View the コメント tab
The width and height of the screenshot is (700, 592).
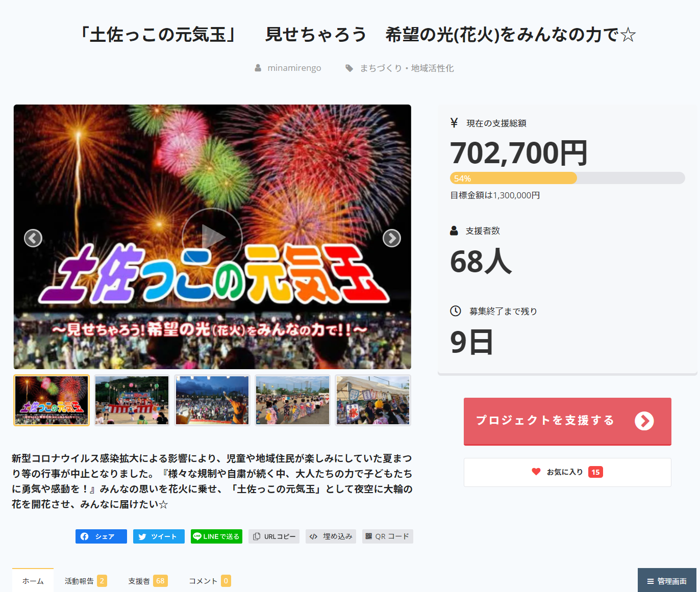tap(210, 581)
